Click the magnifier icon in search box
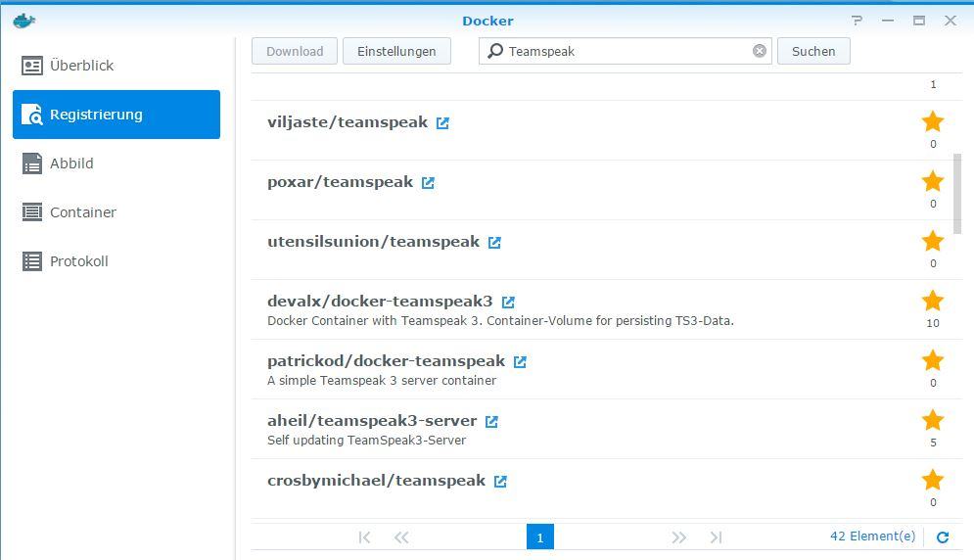 (495, 51)
